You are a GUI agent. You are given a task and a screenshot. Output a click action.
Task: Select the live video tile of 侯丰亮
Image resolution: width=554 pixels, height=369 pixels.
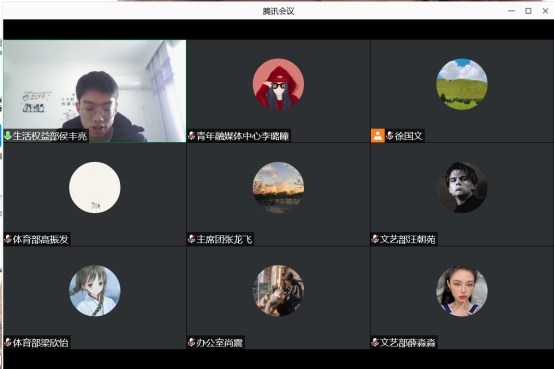click(95, 91)
